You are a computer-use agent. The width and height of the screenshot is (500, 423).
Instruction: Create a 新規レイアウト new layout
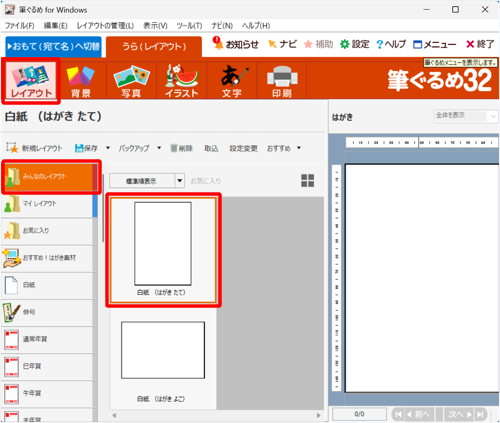(x=34, y=148)
